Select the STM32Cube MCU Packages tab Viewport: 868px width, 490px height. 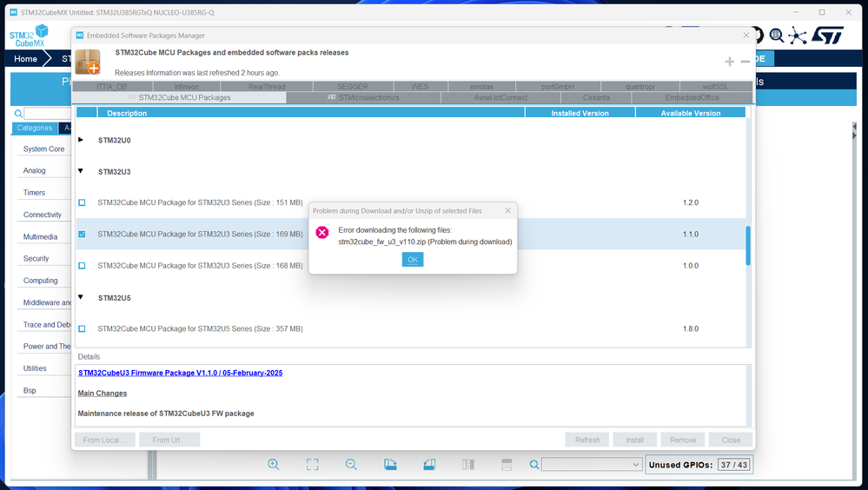point(179,97)
